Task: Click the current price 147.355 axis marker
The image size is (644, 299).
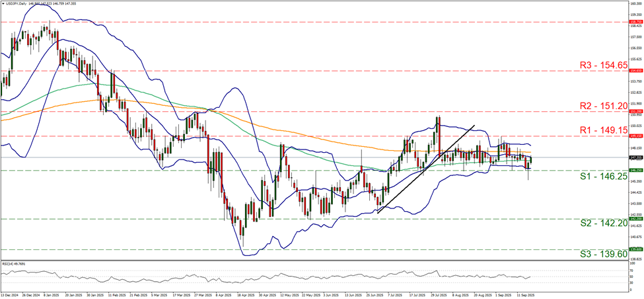Action: [633, 157]
